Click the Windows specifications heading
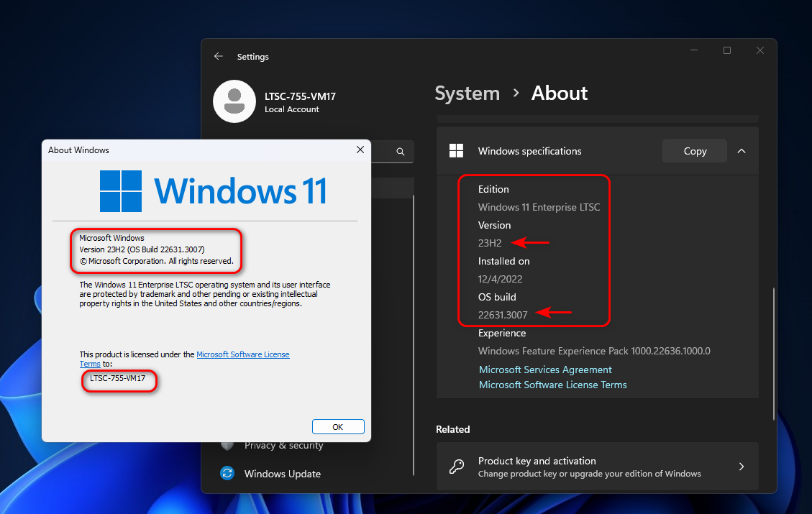The image size is (812, 514). 529,151
